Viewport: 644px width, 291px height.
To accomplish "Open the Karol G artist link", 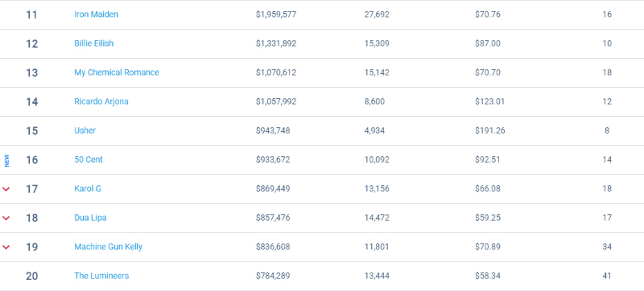I will coord(88,189).
